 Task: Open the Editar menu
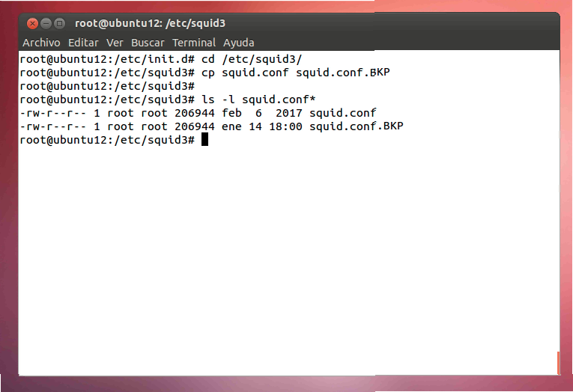click(x=84, y=43)
